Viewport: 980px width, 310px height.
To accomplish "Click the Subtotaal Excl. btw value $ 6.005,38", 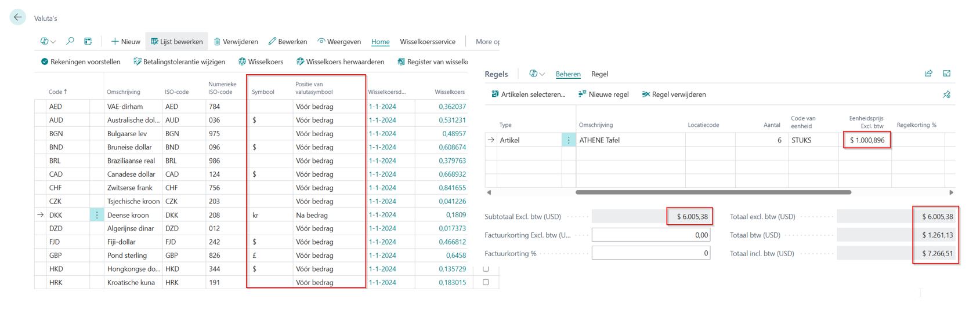I will pos(692,217).
